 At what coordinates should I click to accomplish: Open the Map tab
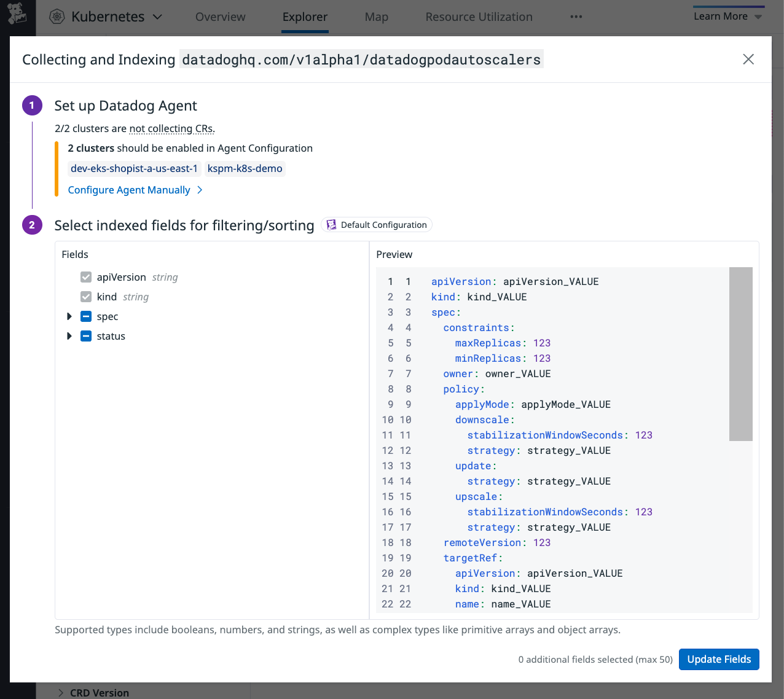pyautogui.click(x=376, y=17)
